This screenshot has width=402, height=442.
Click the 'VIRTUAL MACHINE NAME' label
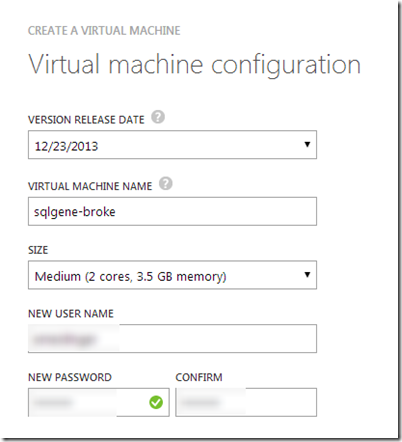[x=90, y=186]
